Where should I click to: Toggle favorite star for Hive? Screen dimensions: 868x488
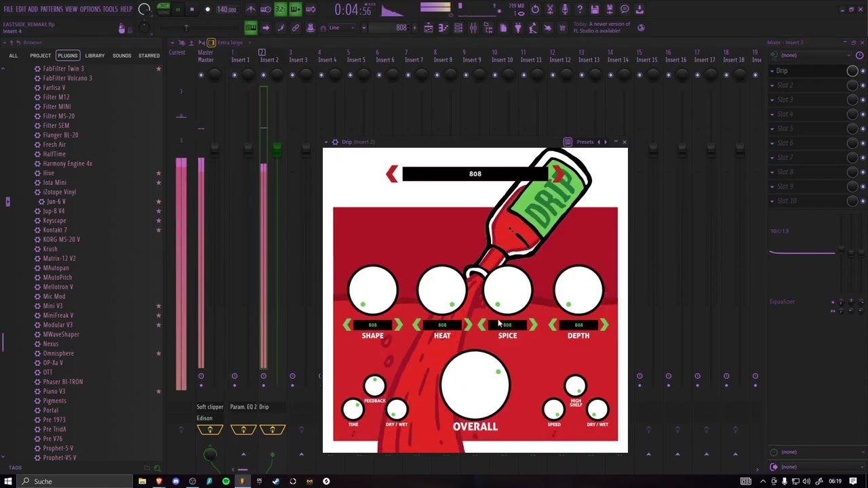(159, 173)
